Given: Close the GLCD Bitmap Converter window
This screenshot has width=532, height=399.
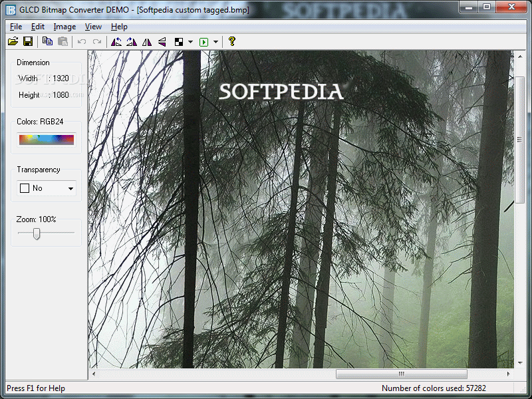Looking at the screenshot, I should tap(512, 7).
